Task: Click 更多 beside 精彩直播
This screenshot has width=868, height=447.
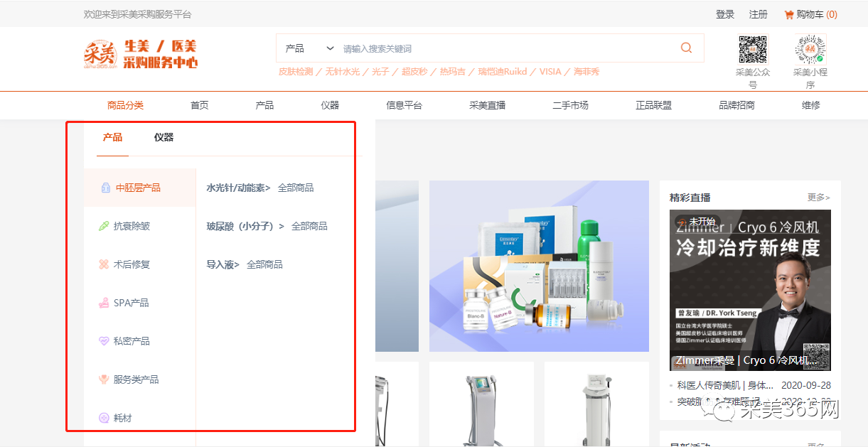Action: click(818, 198)
